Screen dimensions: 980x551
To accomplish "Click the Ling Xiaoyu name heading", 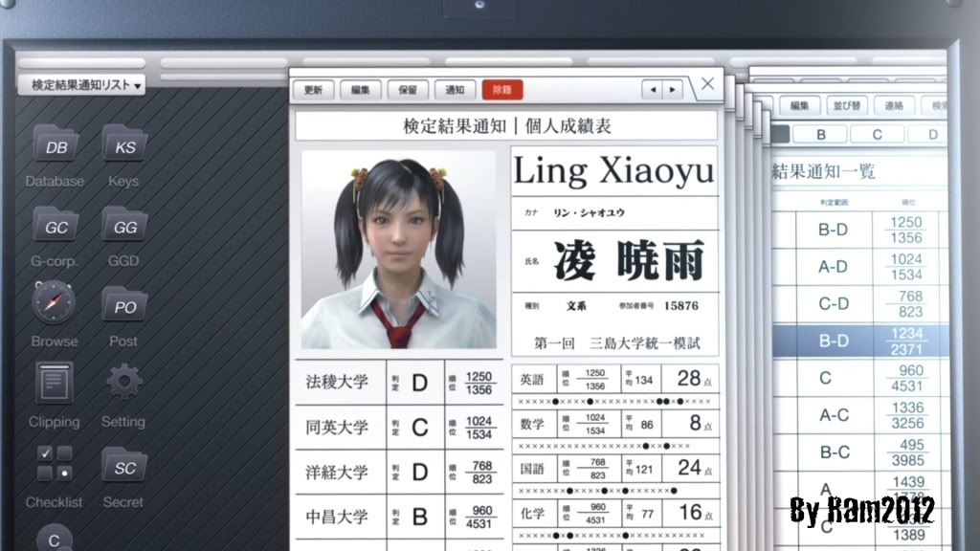I will pos(613,170).
